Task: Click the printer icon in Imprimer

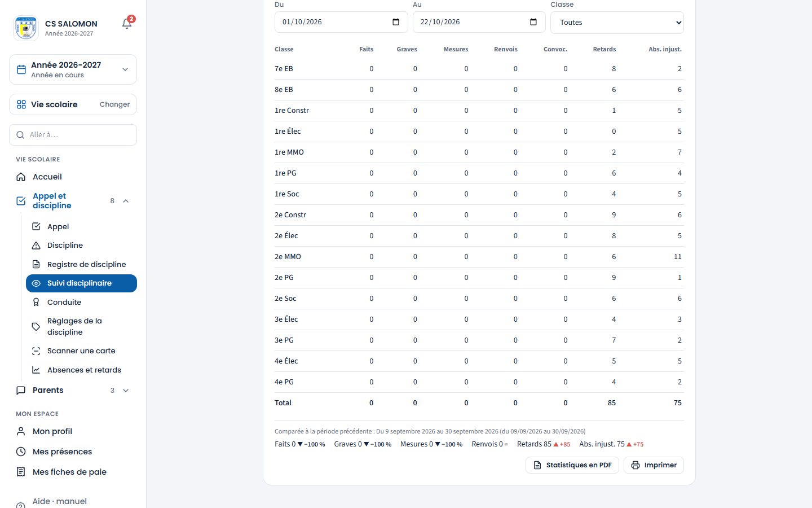Action: (x=636, y=465)
